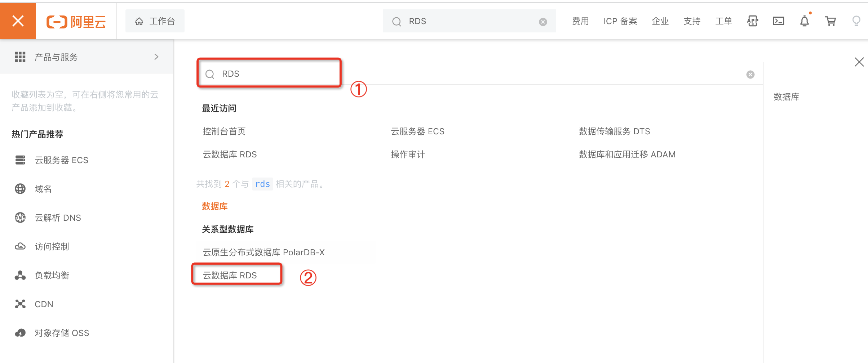Open 数据传输服务 DTS

(615, 131)
